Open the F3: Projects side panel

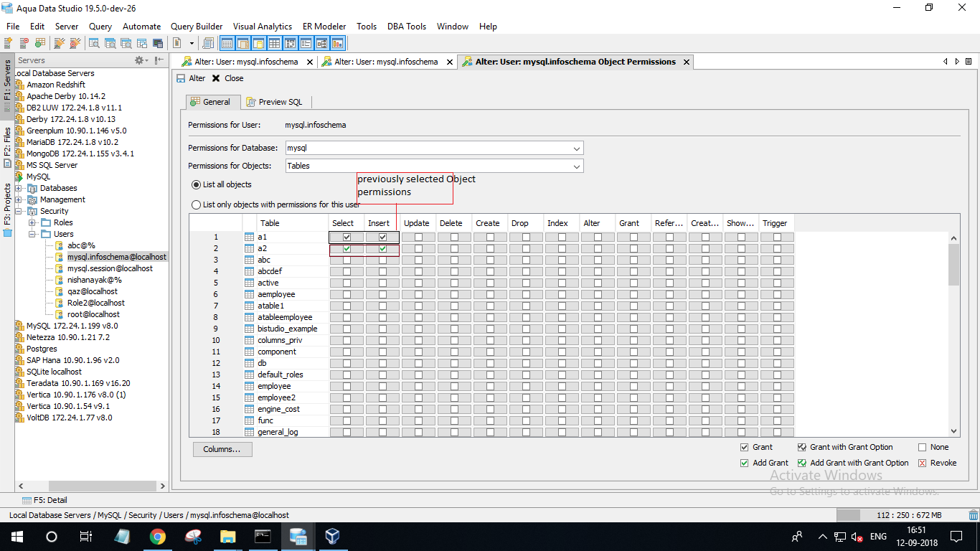point(7,209)
